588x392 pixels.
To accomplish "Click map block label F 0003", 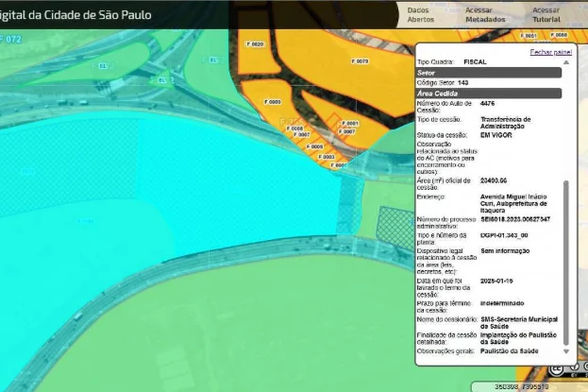I will [x=327, y=157].
